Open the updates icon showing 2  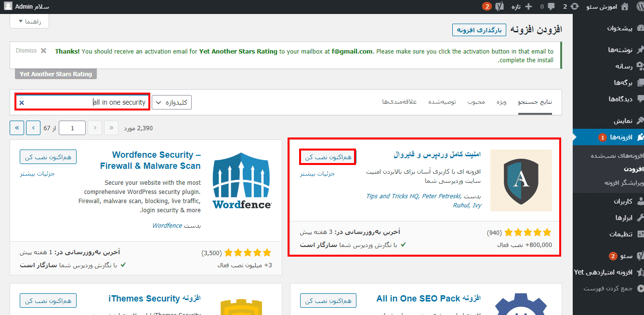tap(574, 7)
